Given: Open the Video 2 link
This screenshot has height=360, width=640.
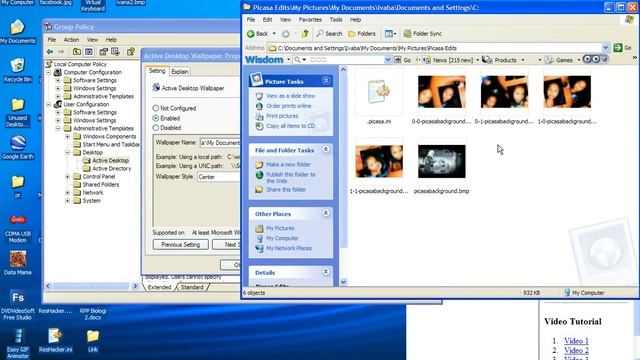Looking at the screenshot, I should point(576,350).
